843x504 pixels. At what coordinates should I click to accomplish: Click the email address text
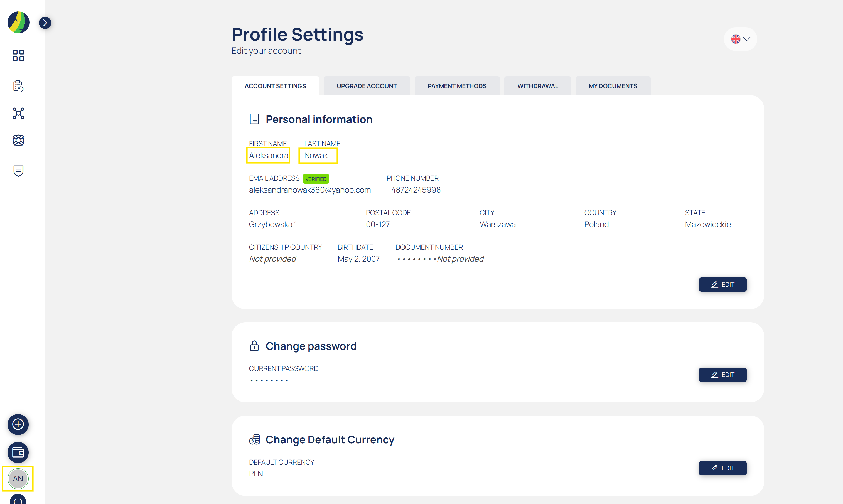coord(310,190)
